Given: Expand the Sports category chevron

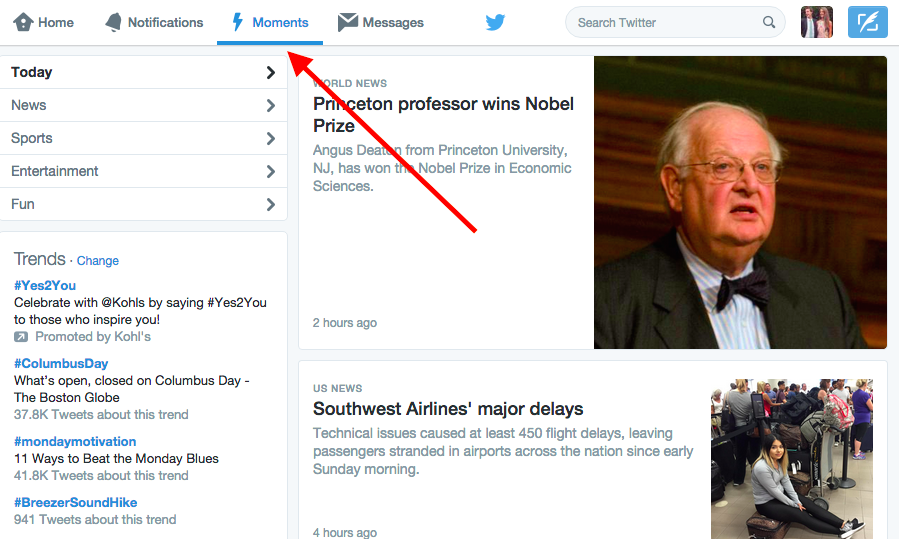Looking at the screenshot, I should [x=271, y=138].
